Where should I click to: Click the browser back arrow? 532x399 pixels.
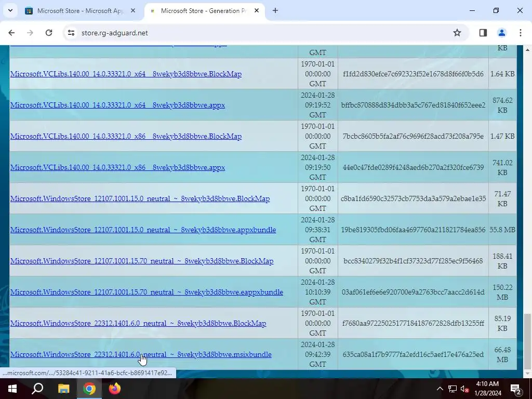(11, 33)
